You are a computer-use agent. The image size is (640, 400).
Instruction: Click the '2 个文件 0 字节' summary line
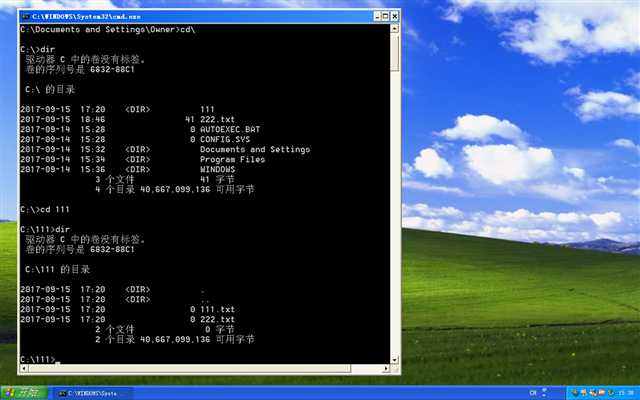coord(165,329)
